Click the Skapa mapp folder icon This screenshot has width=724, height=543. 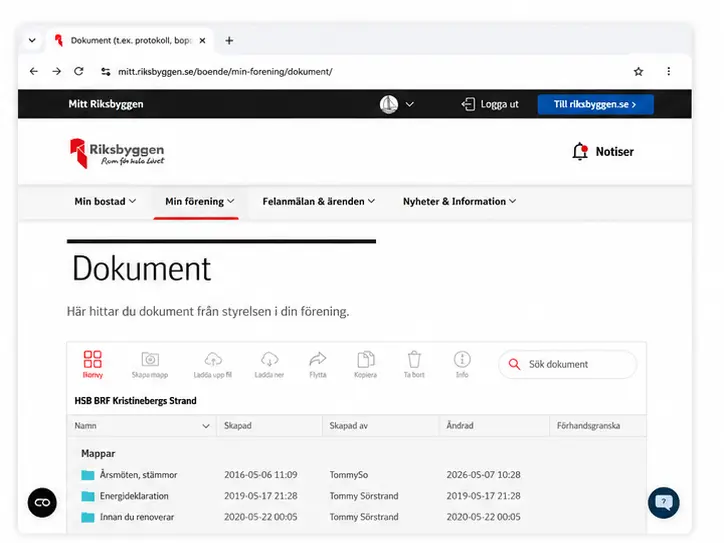150,359
